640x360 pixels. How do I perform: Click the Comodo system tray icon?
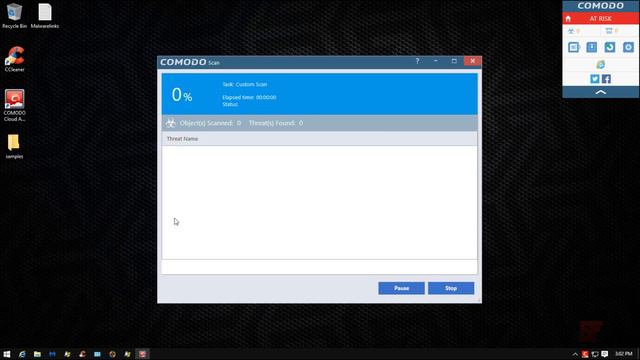point(585,354)
